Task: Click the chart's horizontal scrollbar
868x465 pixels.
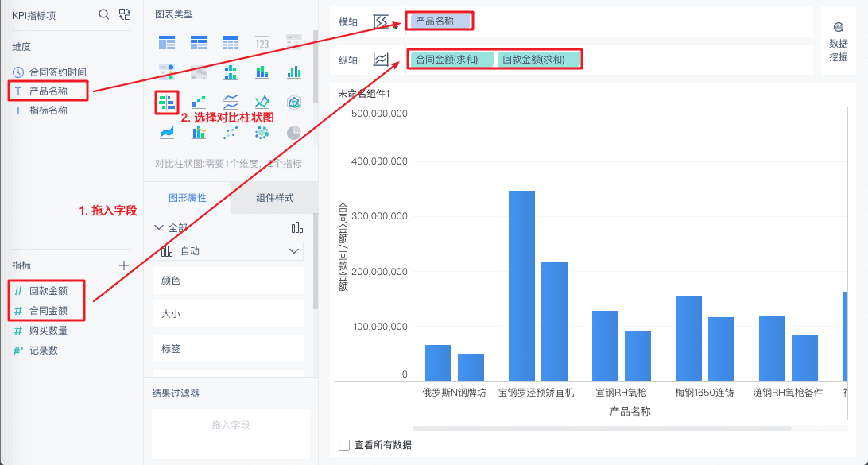Action: coord(602,428)
